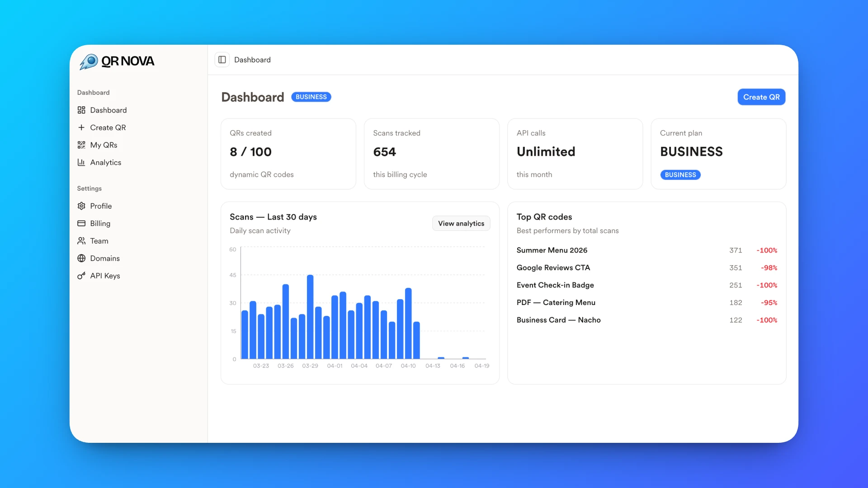Image resolution: width=868 pixels, height=488 pixels.
Task: Click the My QRs code icon
Action: tap(81, 145)
